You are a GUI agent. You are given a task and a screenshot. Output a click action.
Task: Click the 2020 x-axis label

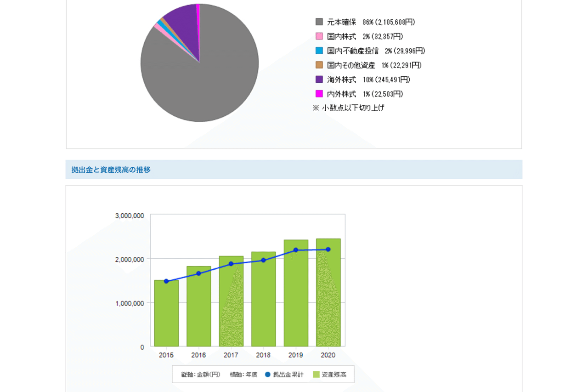[328, 355]
